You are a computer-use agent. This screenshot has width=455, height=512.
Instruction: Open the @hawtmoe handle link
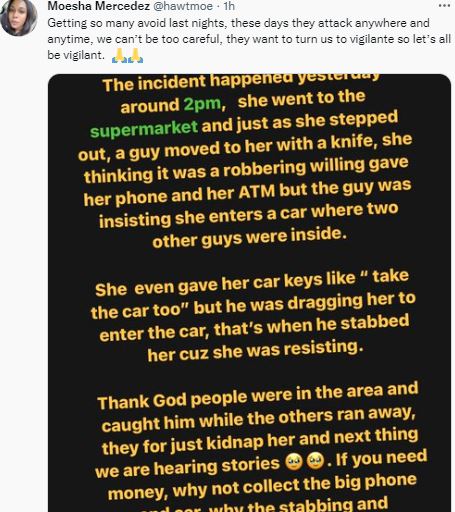tap(183, 6)
